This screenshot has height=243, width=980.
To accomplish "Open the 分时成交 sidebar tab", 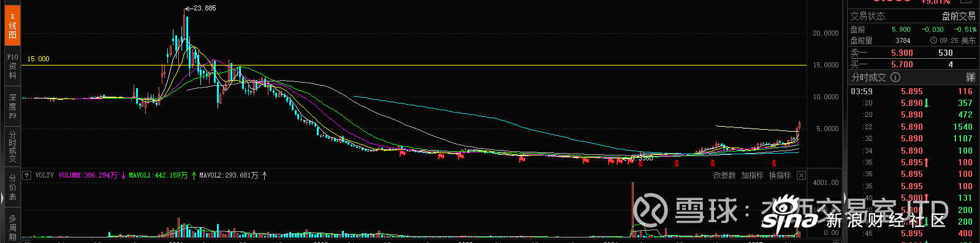I will 12,146.
